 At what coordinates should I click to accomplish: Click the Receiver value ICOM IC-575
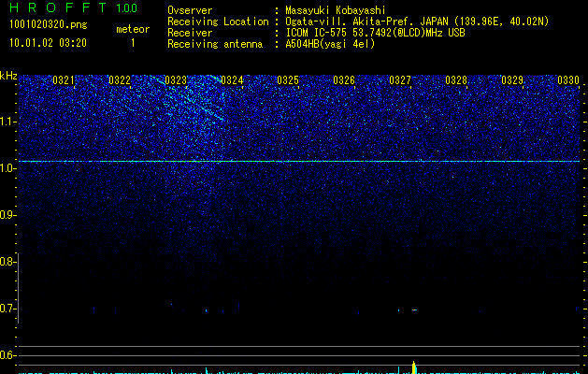318,33
